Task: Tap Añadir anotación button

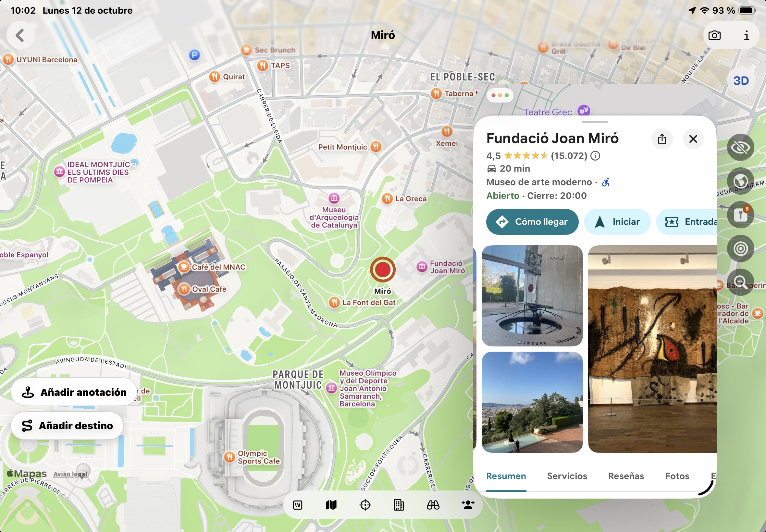Action: coord(74,392)
